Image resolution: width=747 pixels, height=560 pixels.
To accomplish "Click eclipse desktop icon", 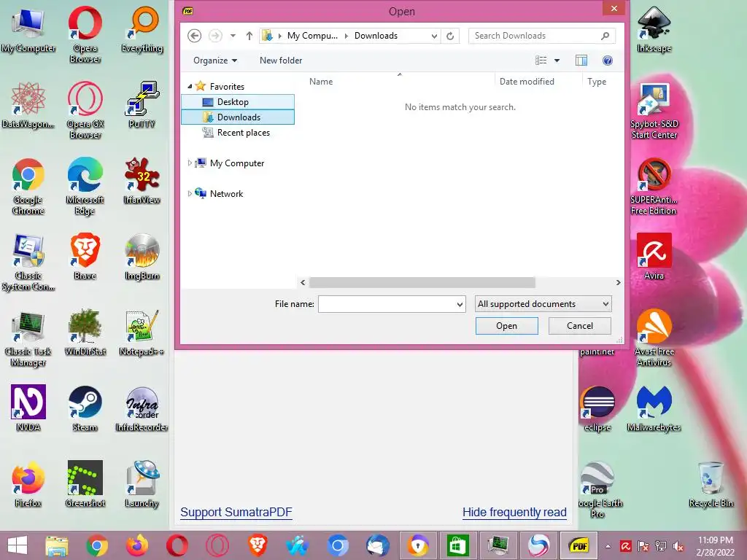I will tap(597, 408).
